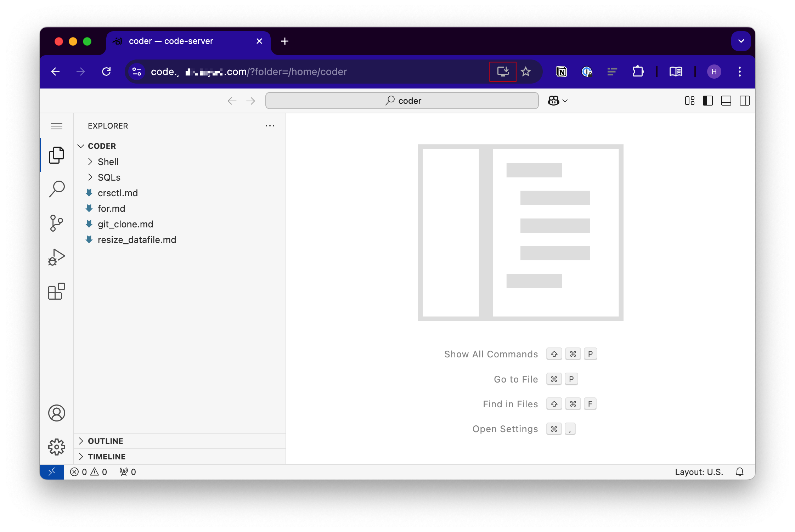Open the Copilot chat dropdown arrow

tap(565, 101)
